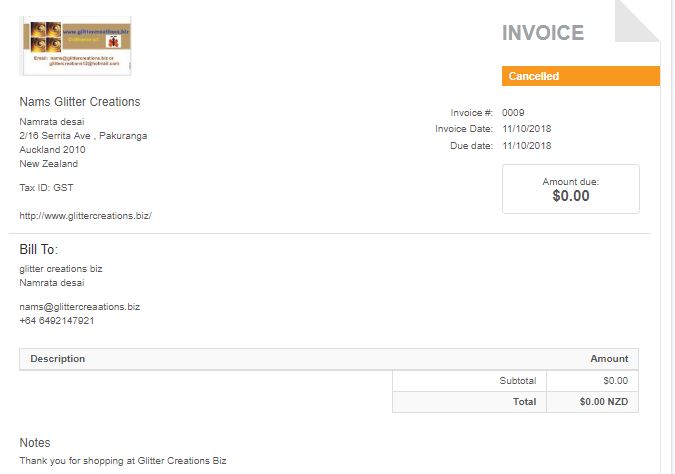This screenshot has height=474, width=675.
Task: Select the Invoice Date value 11/10/2018
Action: point(526,129)
